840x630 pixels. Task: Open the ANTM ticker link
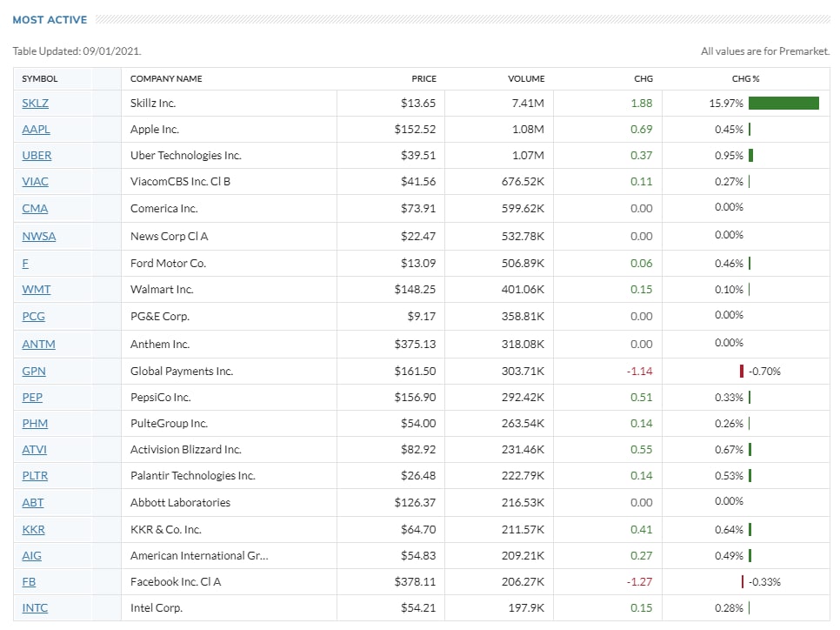(x=38, y=345)
